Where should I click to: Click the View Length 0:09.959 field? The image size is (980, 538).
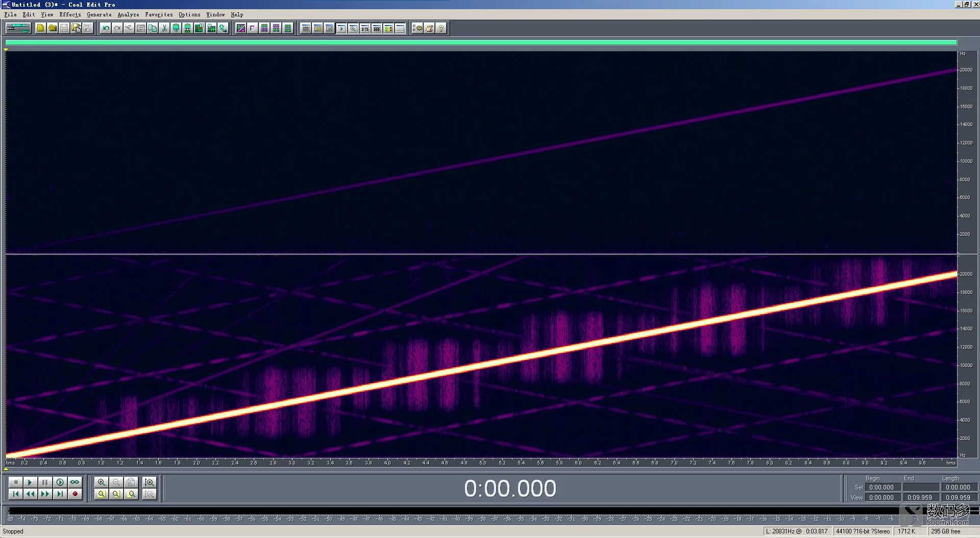click(959, 497)
